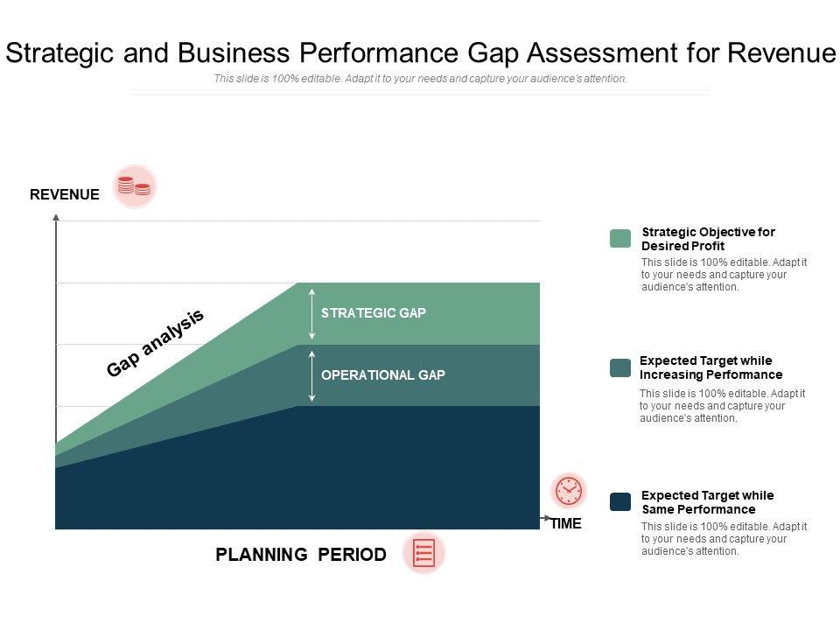Select Strategic Objective for Desired Profit heading

(x=708, y=239)
